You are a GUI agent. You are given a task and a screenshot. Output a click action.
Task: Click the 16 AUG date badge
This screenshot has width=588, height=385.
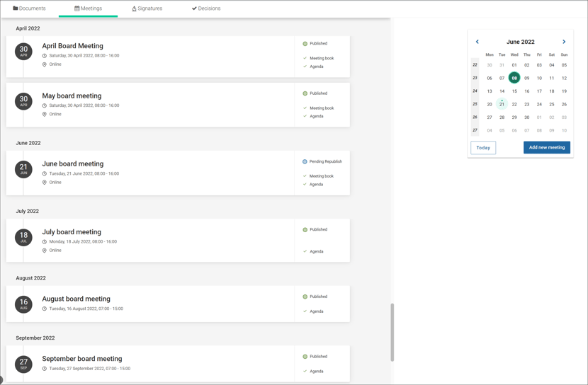tap(23, 304)
